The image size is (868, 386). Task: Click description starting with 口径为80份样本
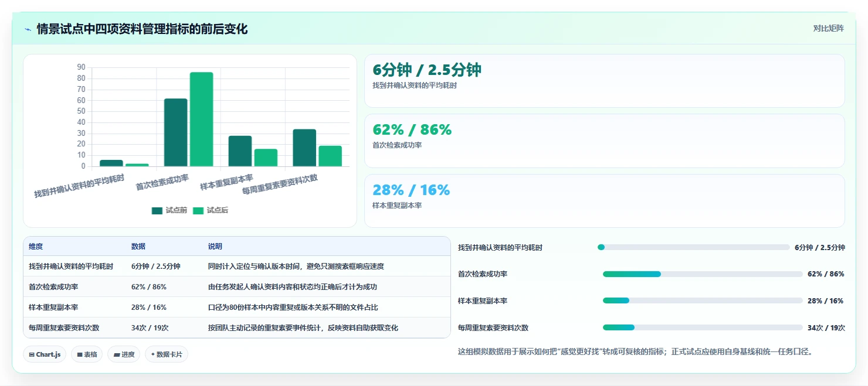point(293,308)
